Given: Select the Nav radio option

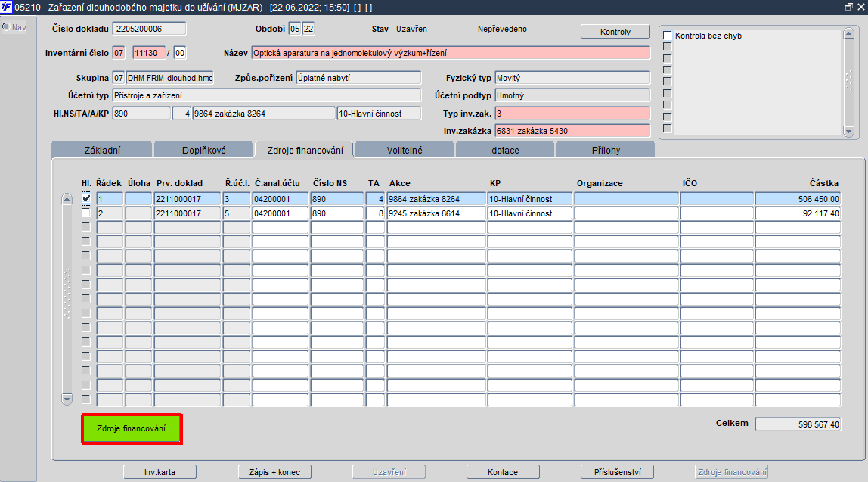Looking at the screenshot, I should [6, 26].
